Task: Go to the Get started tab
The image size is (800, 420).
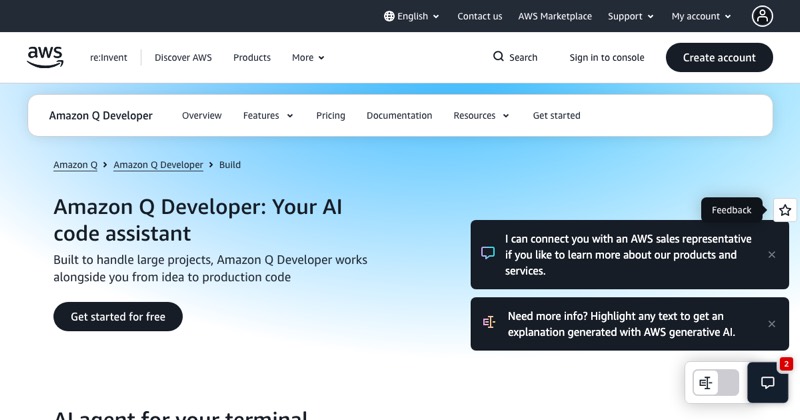Action: (557, 115)
